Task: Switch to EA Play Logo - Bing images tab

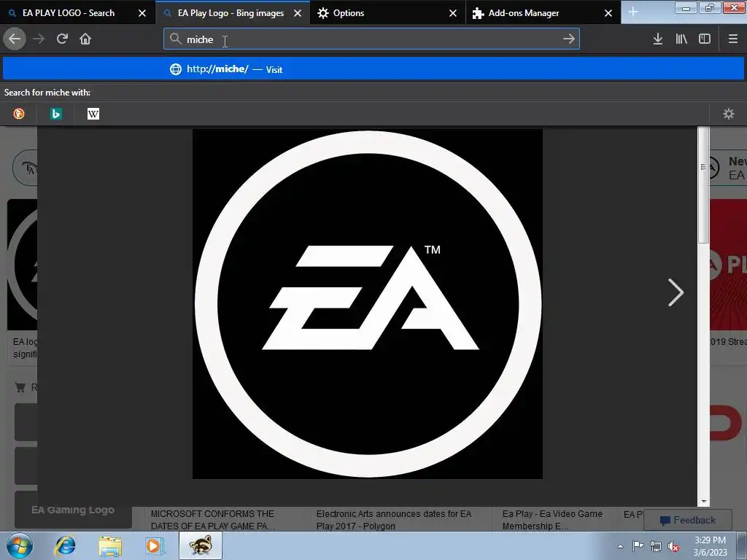Action: pos(231,13)
